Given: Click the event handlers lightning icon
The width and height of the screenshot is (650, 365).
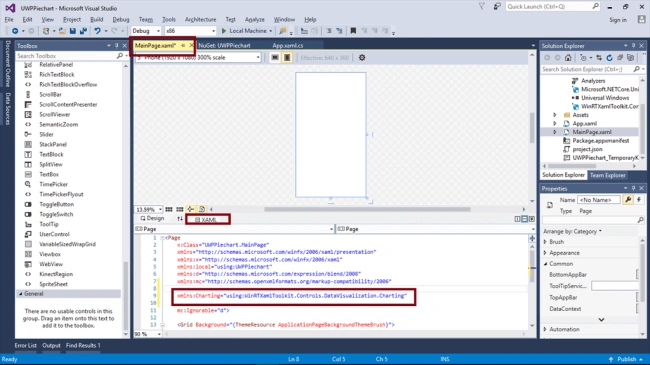Looking at the screenshot, I should 639,200.
